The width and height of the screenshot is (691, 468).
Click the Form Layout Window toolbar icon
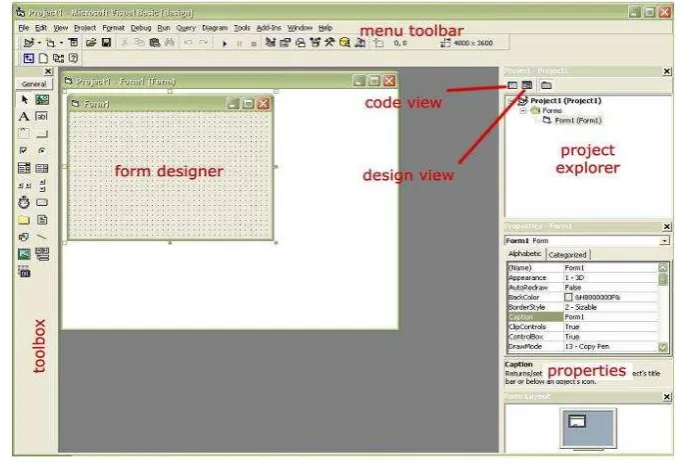[x=300, y=43]
